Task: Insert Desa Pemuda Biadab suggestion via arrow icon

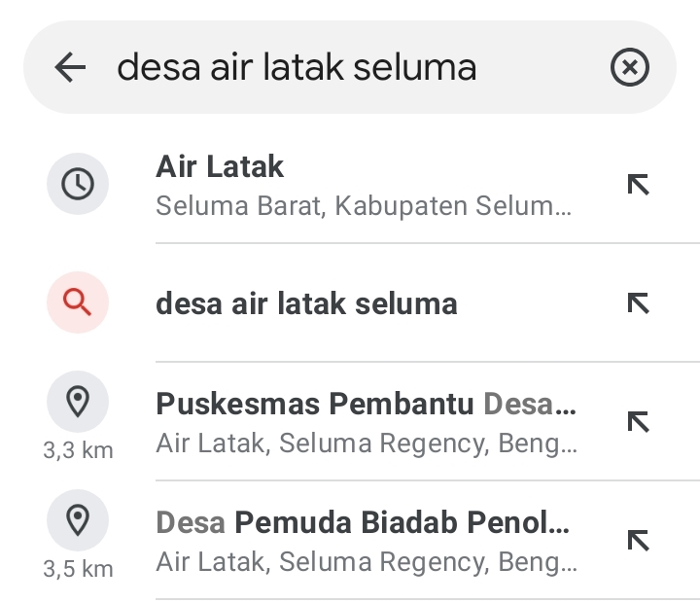Action: coord(639,541)
